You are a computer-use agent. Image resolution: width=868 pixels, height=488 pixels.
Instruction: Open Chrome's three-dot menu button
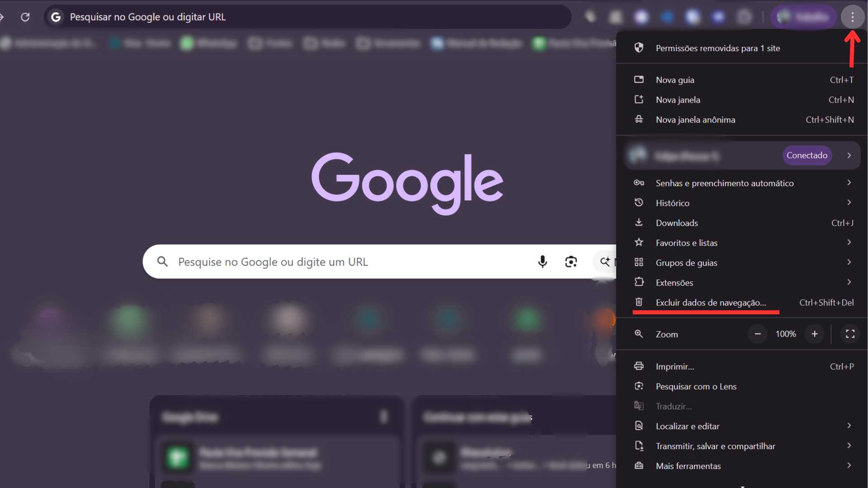tap(852, 17)
